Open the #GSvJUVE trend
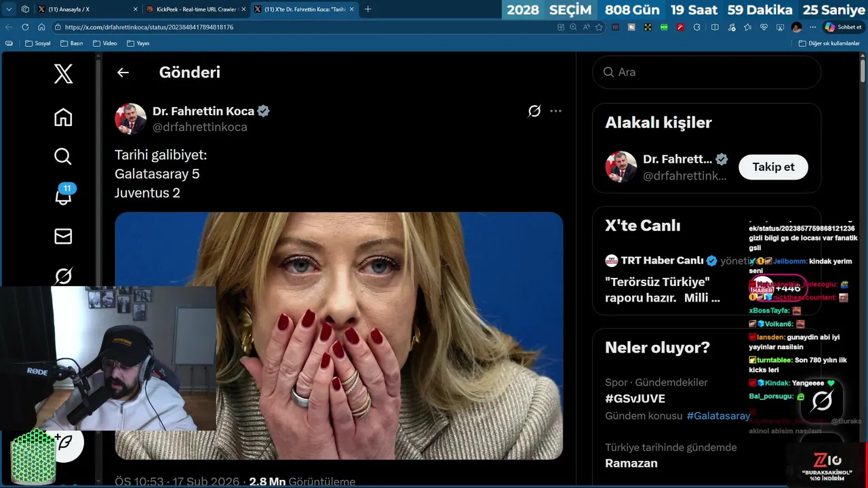868x488 pixels. [x=635, y=399]
